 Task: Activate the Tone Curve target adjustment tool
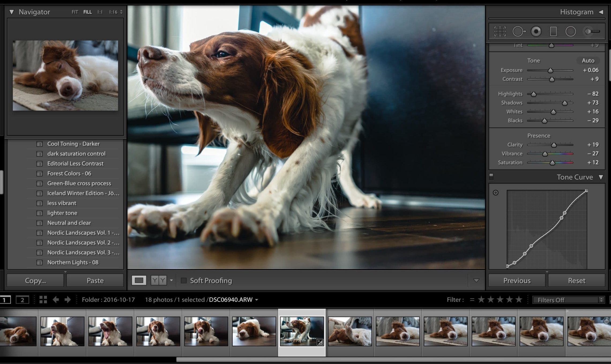pos(495,192)
